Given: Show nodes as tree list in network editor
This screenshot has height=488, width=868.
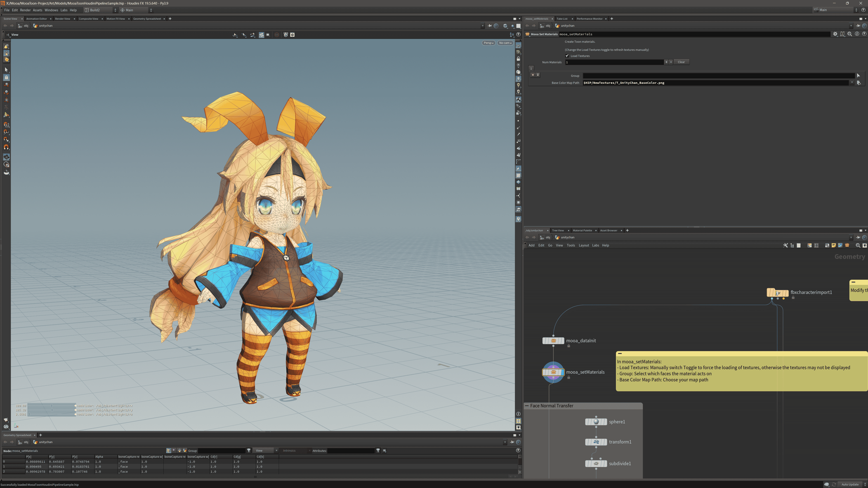Looking at the screenshot, I should pyautogui.click(x=792, y=245).
